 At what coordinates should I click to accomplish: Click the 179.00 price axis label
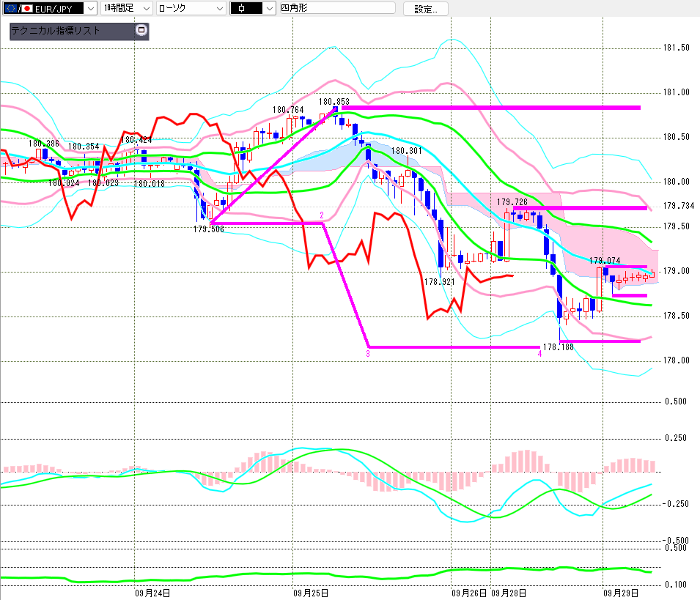676,271
